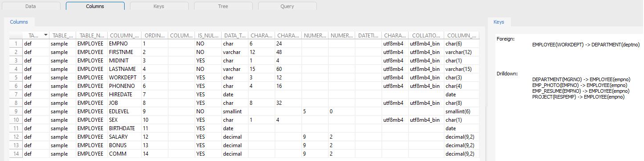This screenshot has width=644, height=161.
Task: Select the top Columns tab
Action: point(95,6)
